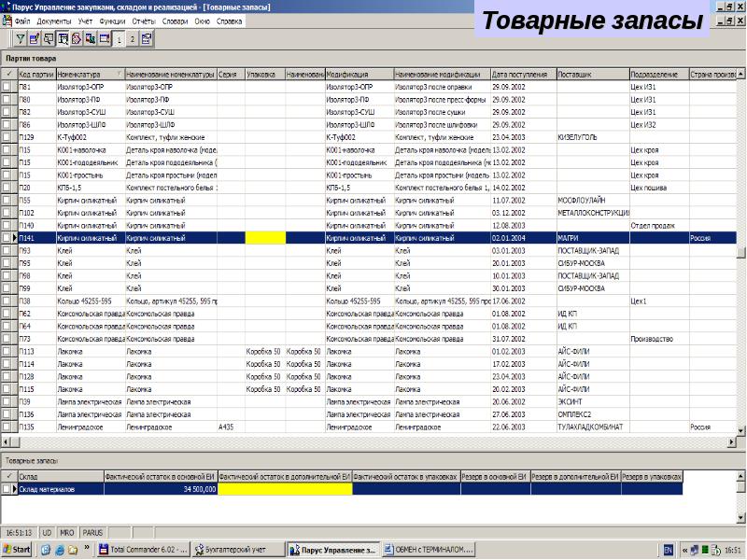
Task: Click the Дата поступления column header
Action: point(521,74)
